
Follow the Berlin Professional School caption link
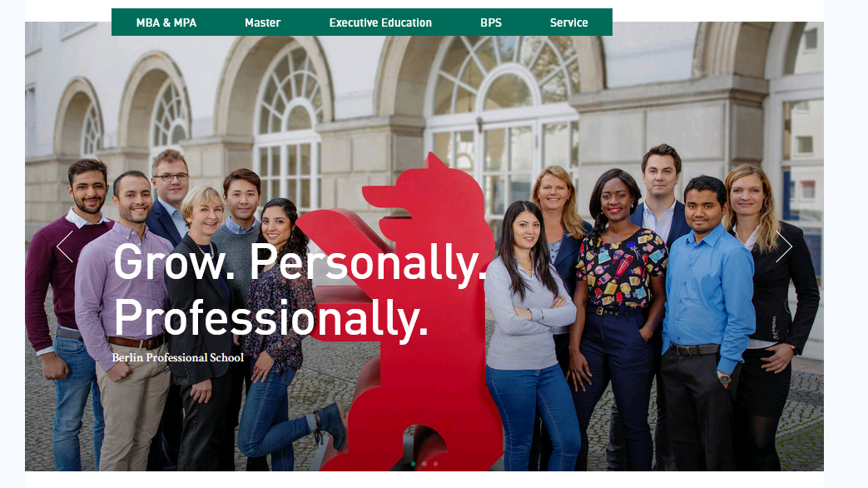[x=178, y=358]
